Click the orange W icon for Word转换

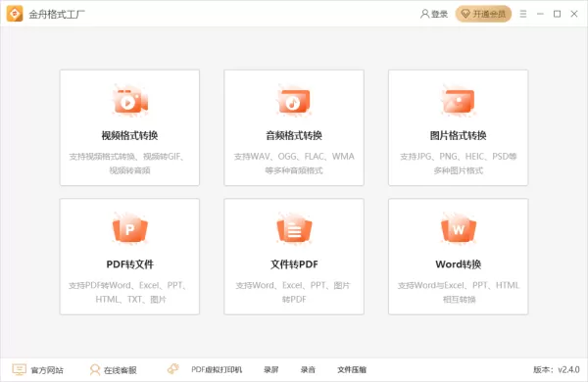point(459,228)
